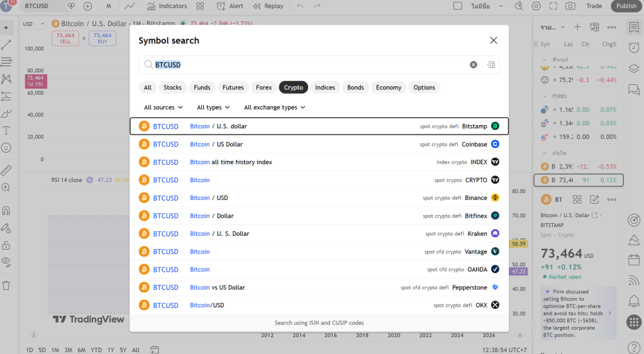The height and width of the screenshot is (354, 644).
Task: Select the Funds category filter
Action: coord(202,87)
